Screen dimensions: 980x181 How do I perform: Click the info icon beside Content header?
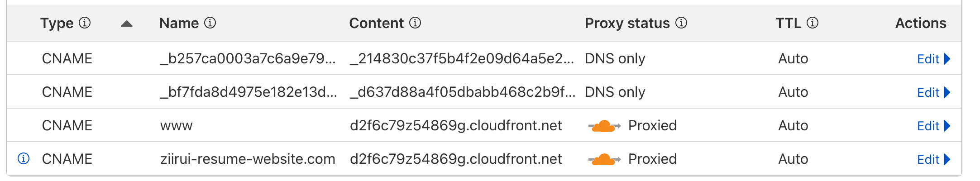click(415, 23)
